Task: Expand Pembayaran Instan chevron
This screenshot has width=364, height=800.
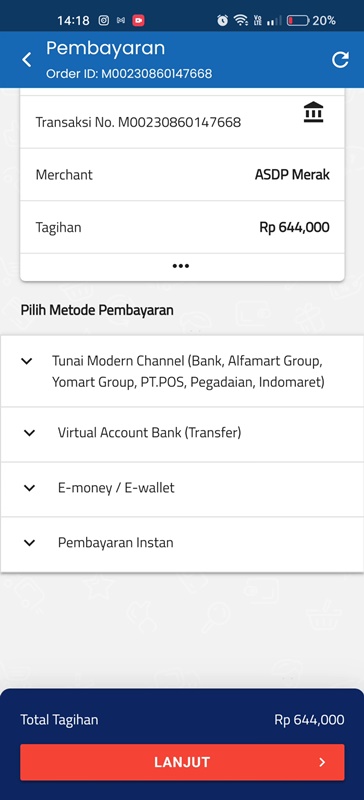Action: (30, 543)
